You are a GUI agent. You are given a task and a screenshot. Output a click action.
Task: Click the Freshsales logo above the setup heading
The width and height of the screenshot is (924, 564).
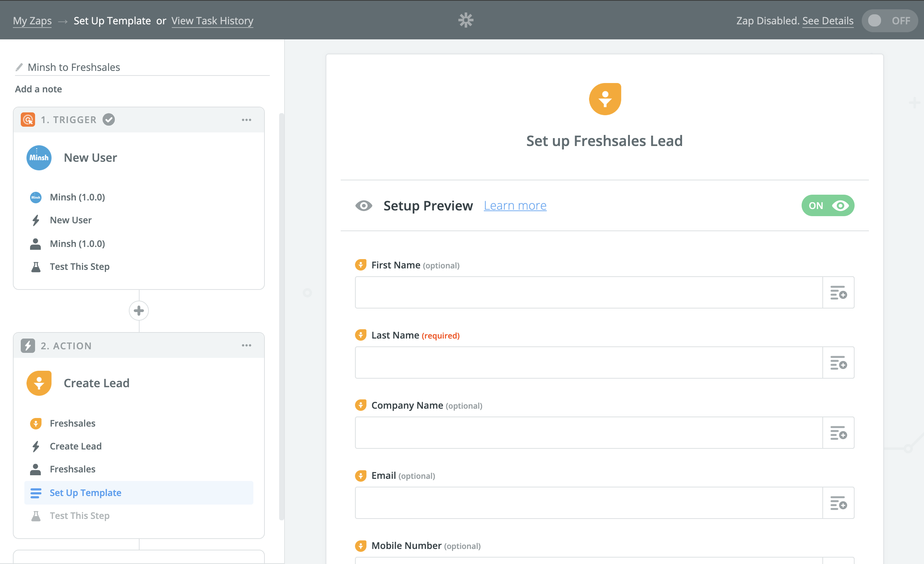coord(605,99)
